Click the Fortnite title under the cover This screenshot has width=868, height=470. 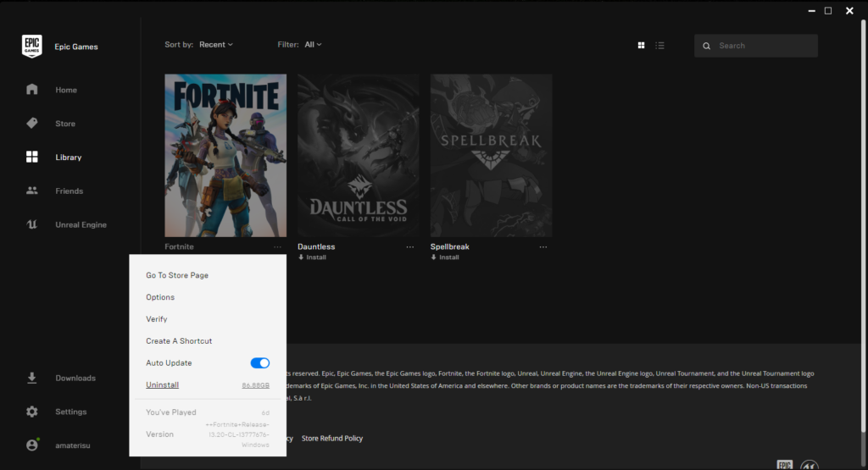(179, 246)
